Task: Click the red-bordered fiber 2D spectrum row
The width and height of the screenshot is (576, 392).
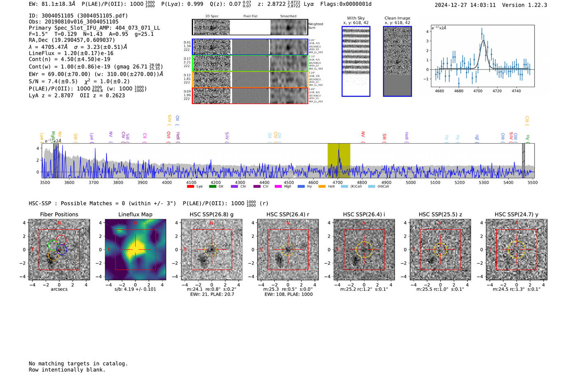Action: click(x=250, y=95)
